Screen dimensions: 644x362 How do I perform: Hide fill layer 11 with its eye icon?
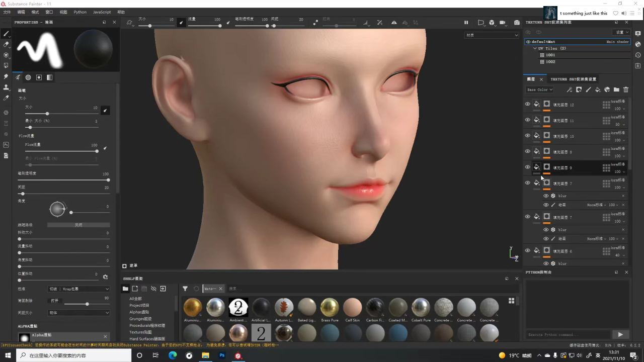527,120
